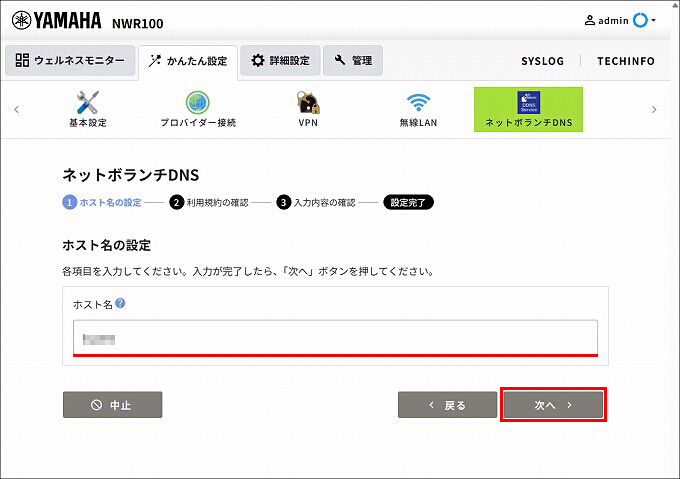Open プロバイダー接続 globe icon
Image resolution: width=680 pixels, height=479 pixels.
[x=198, y=102]
